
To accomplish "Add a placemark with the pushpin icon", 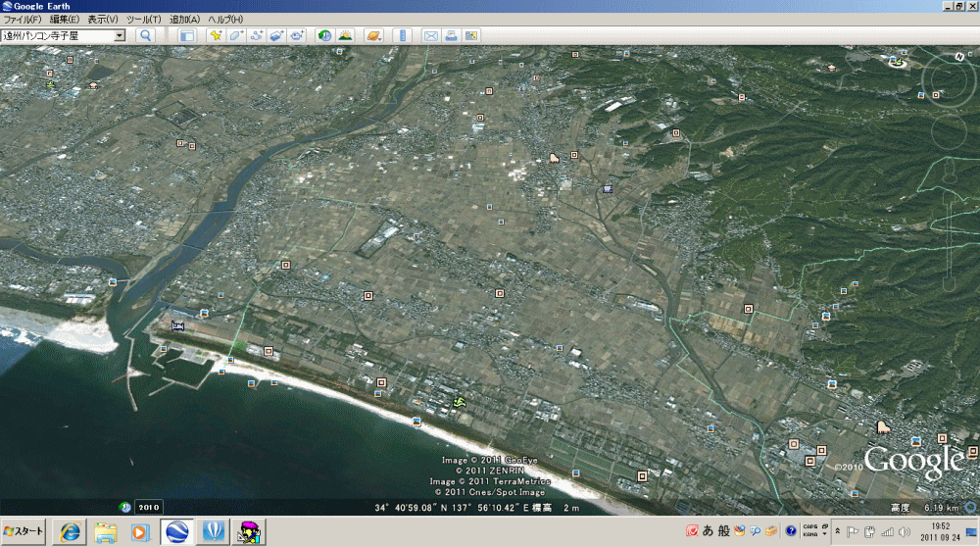I will point(216,35).
